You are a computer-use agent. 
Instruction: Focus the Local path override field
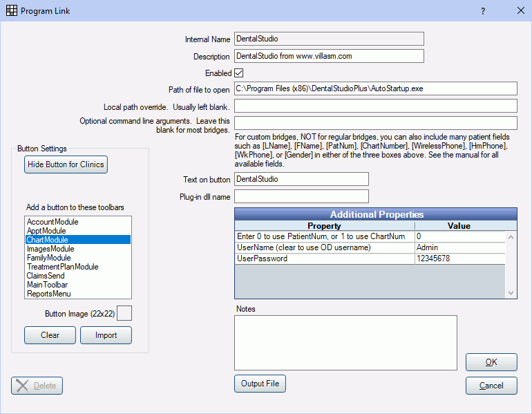[376, 106]
